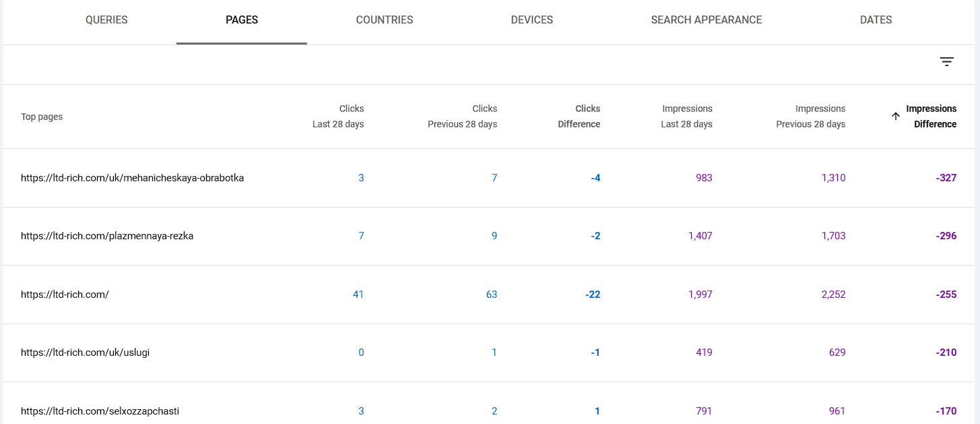Open the mehanicheskaya-obrabotka page row

pyautogui.click(x=132, y=178)
